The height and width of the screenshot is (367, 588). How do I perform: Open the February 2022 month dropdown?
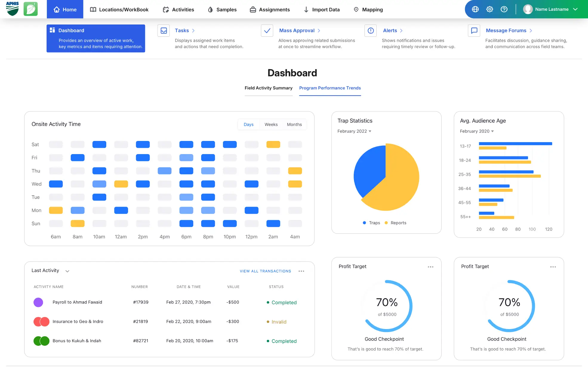click(x=354, y=131)
